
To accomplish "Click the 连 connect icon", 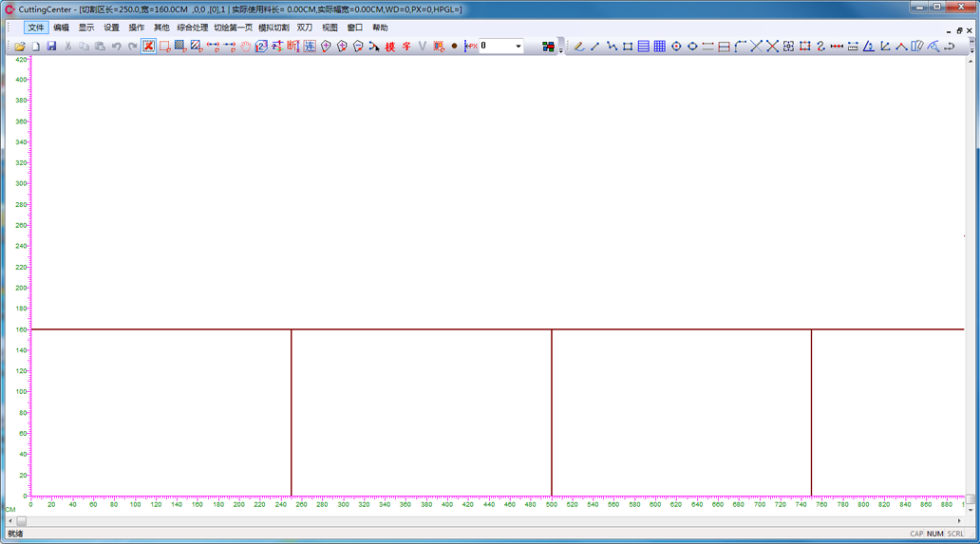I will coord(309,46).
